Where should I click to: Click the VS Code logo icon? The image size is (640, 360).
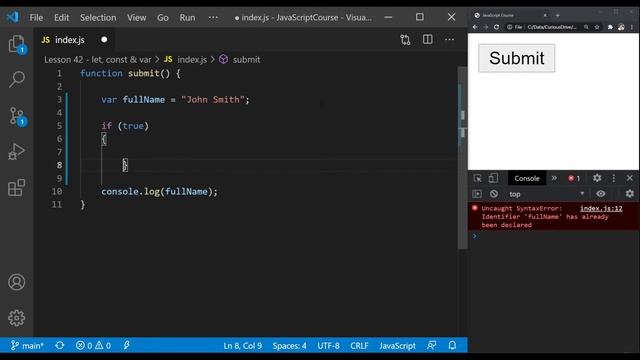(x=13, y=17)
